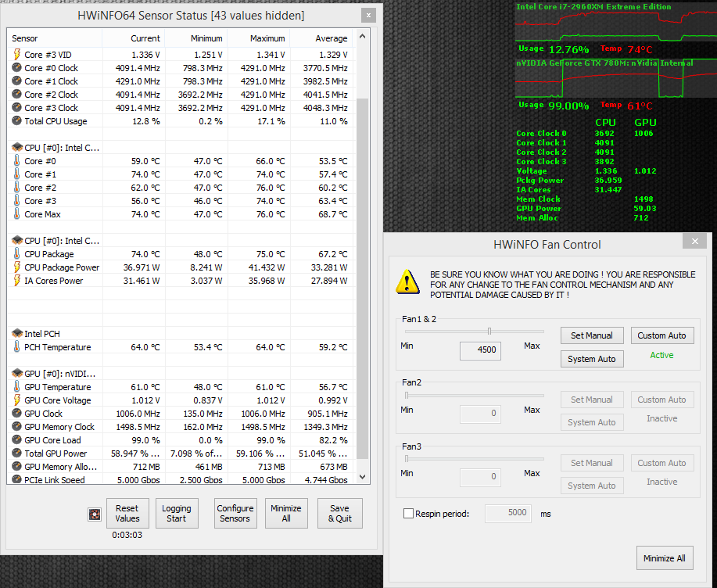Click the gauge icon for GPU Memory Clock
The width and height of the screenshot is (717, 588).
tap(17, 426)
